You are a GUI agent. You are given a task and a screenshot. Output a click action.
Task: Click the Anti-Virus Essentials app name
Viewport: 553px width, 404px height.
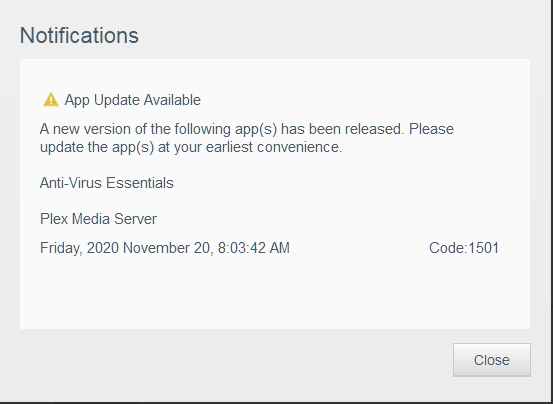pos(107,183)
